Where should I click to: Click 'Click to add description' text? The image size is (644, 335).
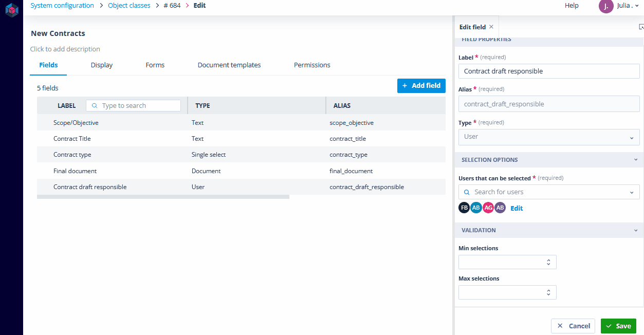coord(65,49)
